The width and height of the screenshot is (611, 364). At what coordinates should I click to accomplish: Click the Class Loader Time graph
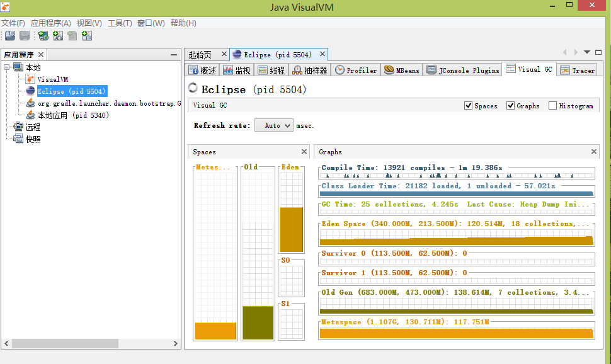pyautogui.click(x=457, y=193)
